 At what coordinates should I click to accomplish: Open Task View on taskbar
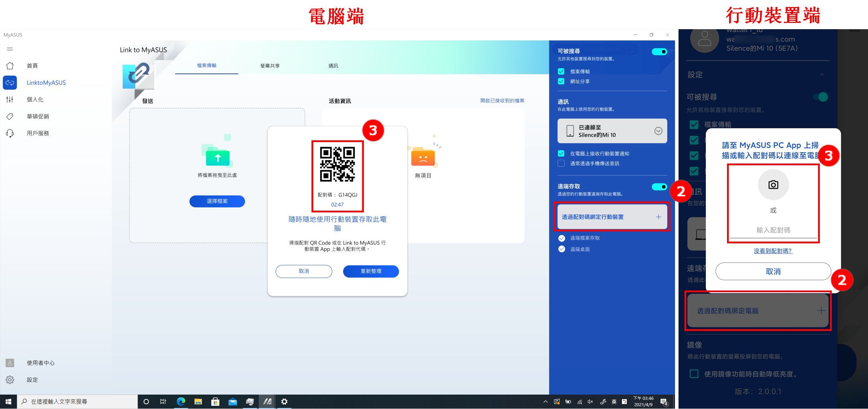pyautogui.click(x=163, y=402)
